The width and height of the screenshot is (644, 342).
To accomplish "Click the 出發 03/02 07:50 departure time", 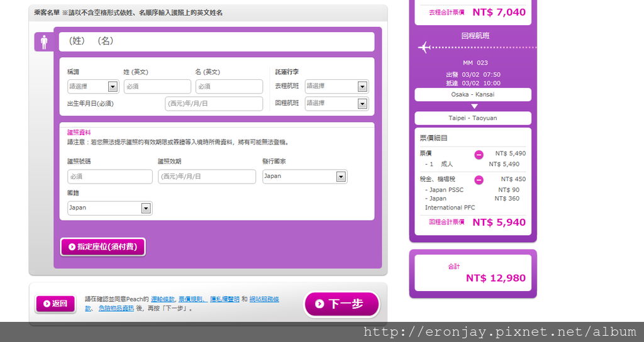I will point(473,75).
